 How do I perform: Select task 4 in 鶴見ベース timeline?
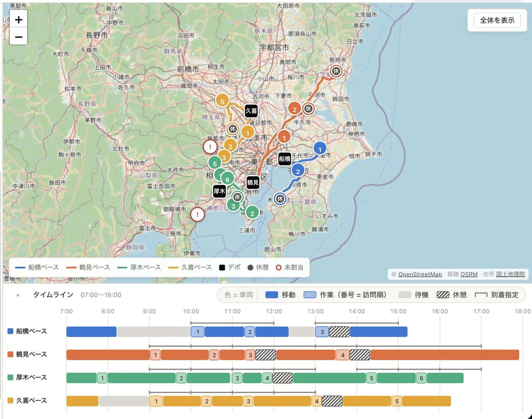click(x=342, y=355)
